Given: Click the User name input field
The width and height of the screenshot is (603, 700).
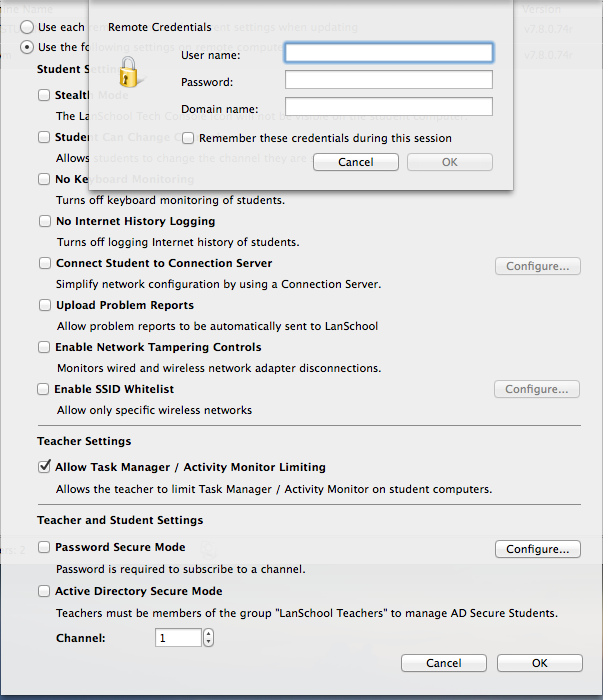Looking at the screenshot, I should (389, 53).
